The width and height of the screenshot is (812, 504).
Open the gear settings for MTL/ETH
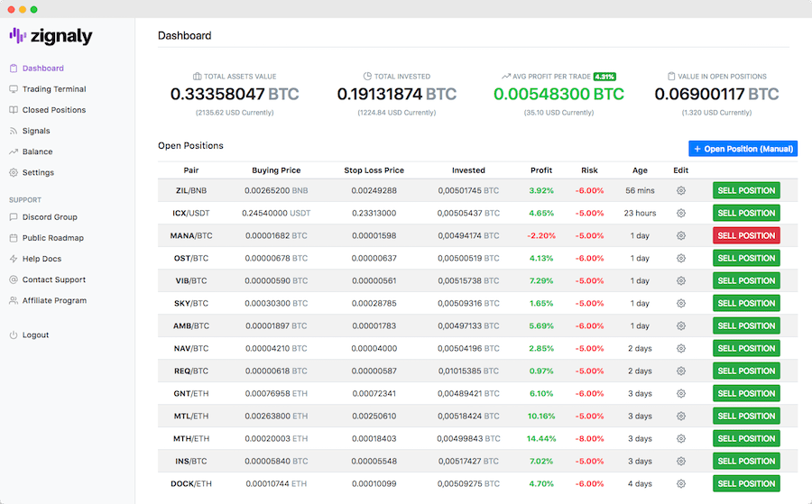pos(681,416)
